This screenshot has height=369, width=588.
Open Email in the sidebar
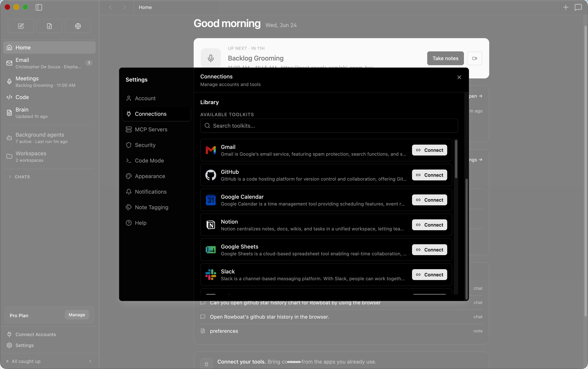click(x=50, y=63)
